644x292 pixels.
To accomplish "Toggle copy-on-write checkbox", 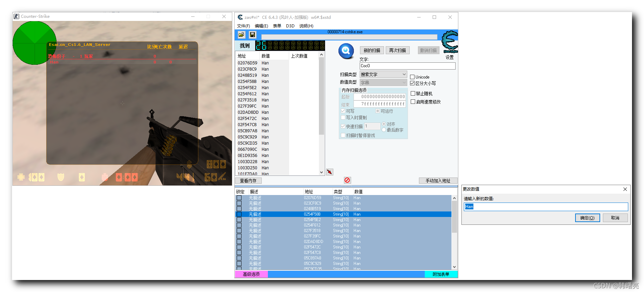I will (x=343, y=118).
